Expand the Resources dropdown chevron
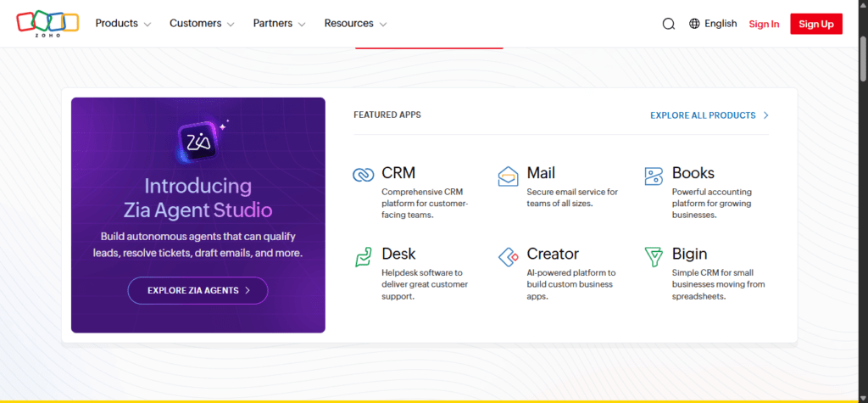The width and height of the screenshot is (868, 403). 382,25
